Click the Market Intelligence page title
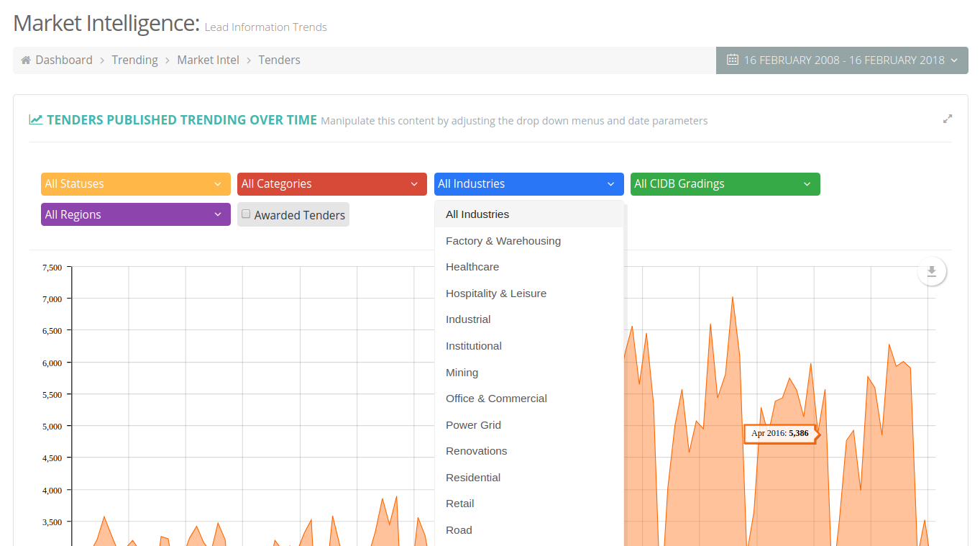980x546 pixels. point(106,23)
